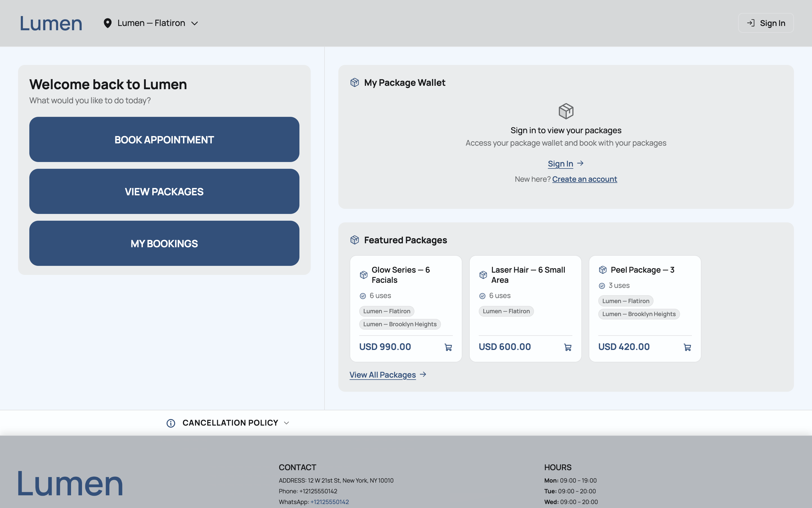Click the USD 990.00 price

(385, 347)
